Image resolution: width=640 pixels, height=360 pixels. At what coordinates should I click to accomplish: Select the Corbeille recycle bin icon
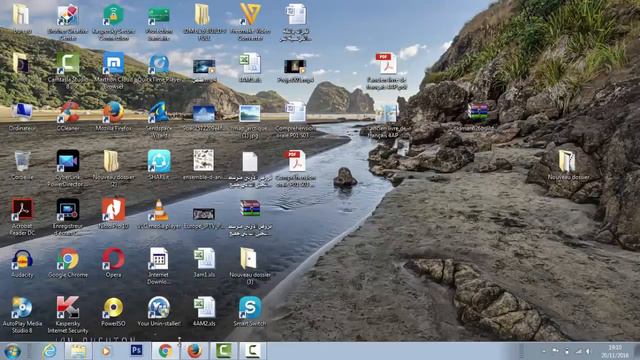[x=22, y=161]
